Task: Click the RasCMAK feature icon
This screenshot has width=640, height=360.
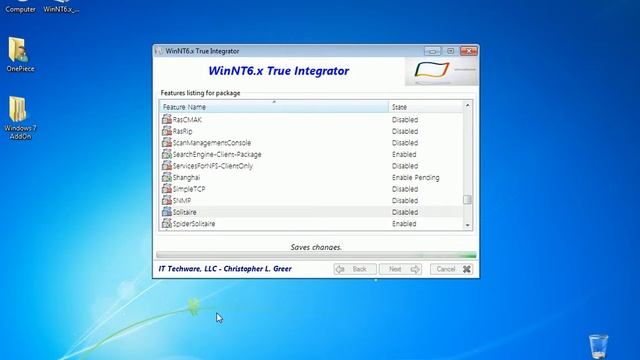Action: (x=167, y=119)
